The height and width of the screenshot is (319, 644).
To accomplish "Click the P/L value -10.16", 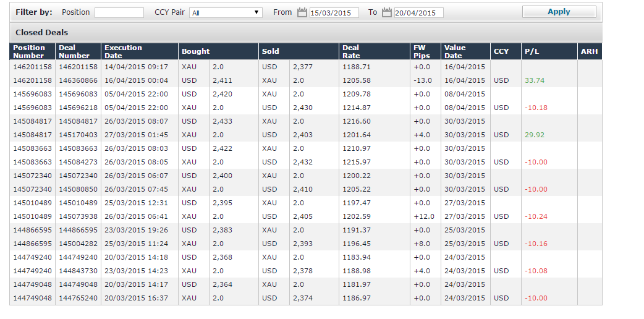I will pyautogui.click(x=536, y=244).
